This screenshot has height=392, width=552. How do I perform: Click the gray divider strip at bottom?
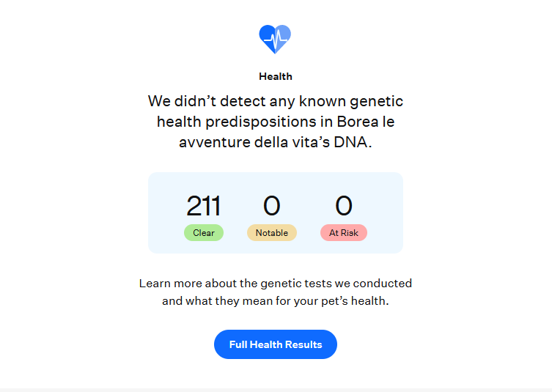(276, 390)
